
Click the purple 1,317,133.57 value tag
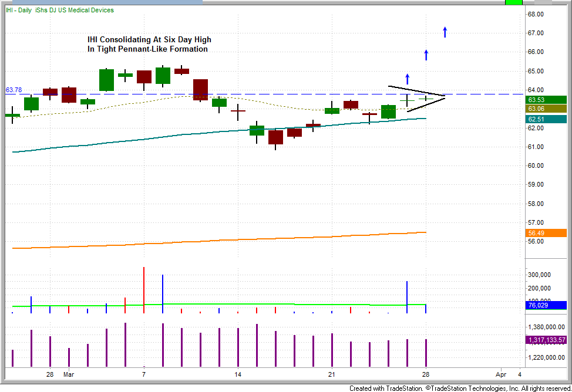point(546,340)
